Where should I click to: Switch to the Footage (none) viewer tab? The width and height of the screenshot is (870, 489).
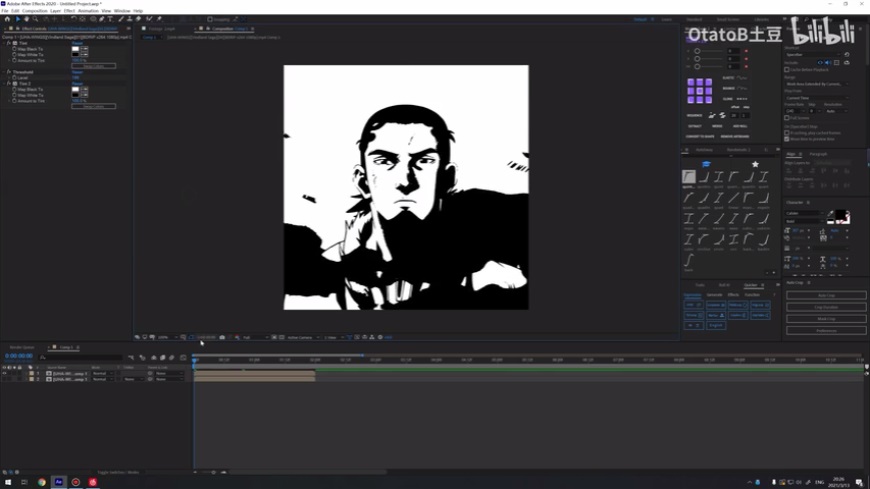[x=161, y=28]
